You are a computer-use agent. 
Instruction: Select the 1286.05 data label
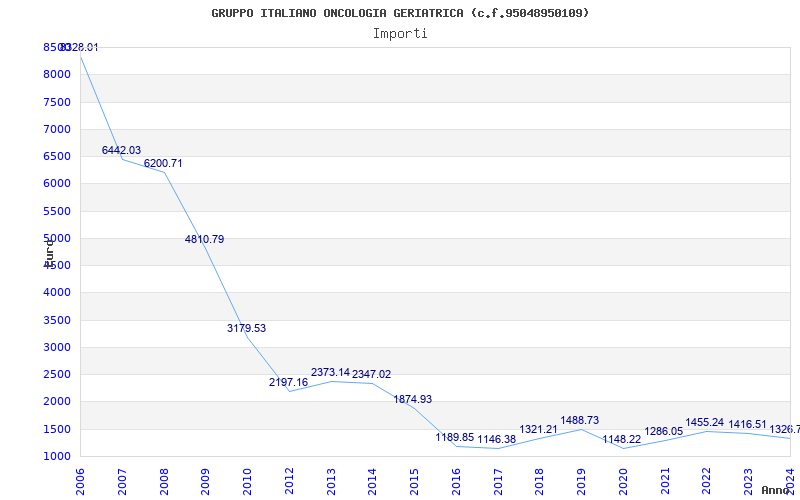pos(663,432)
